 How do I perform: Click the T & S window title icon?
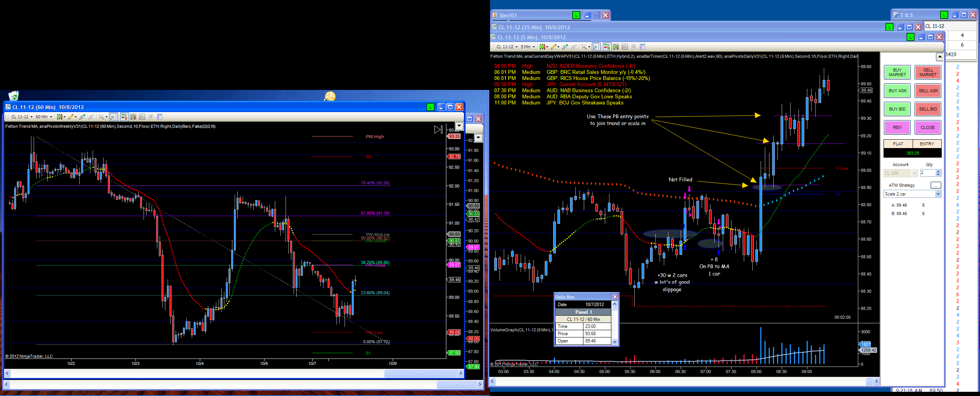tap(896, 15)
